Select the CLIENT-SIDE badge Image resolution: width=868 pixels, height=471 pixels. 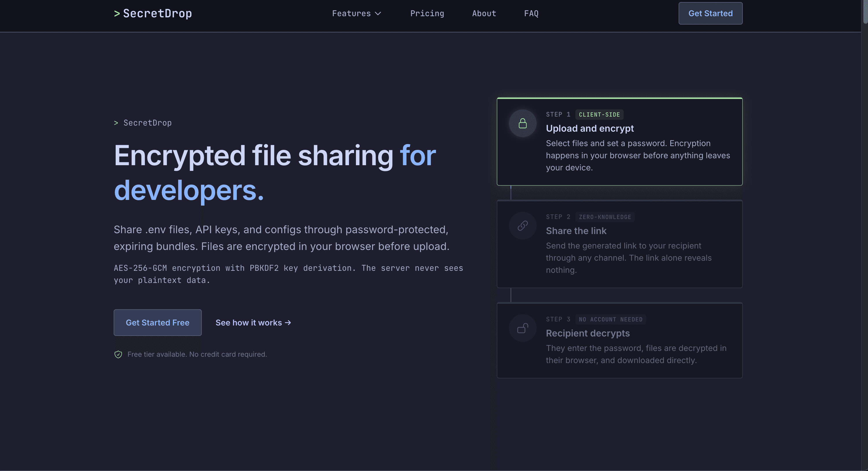click(599, 115)
